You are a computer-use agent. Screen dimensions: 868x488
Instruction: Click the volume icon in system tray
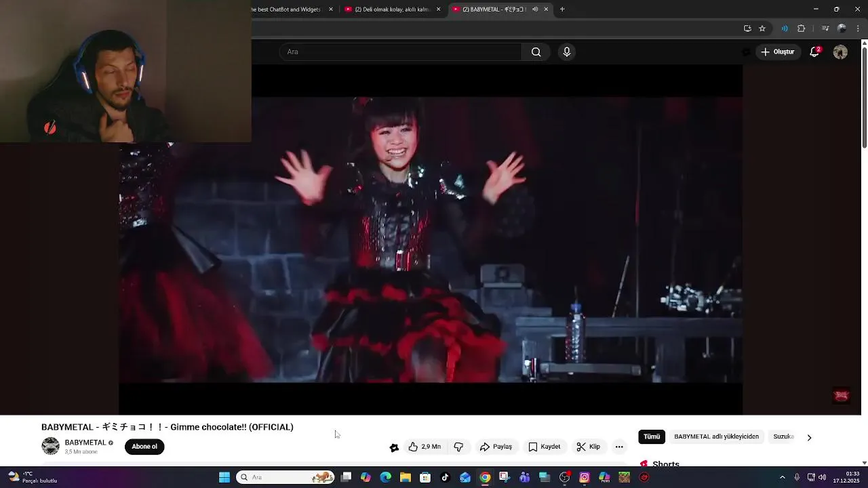pos(823,477)
